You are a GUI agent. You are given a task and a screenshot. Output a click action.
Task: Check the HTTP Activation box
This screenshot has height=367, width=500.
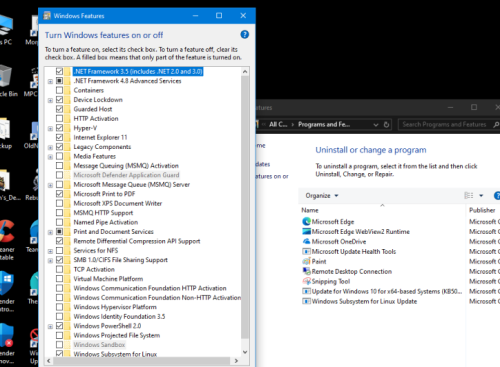(x=59, y=118)
